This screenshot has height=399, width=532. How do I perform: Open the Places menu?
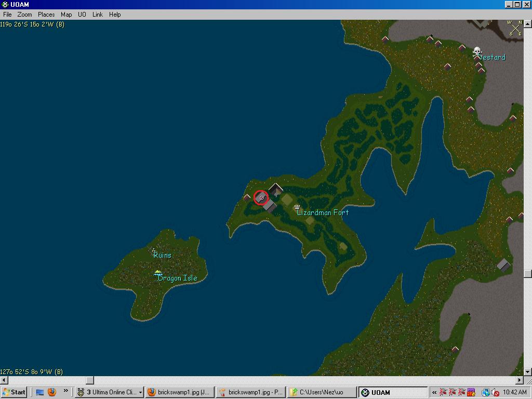pos(46,15)
